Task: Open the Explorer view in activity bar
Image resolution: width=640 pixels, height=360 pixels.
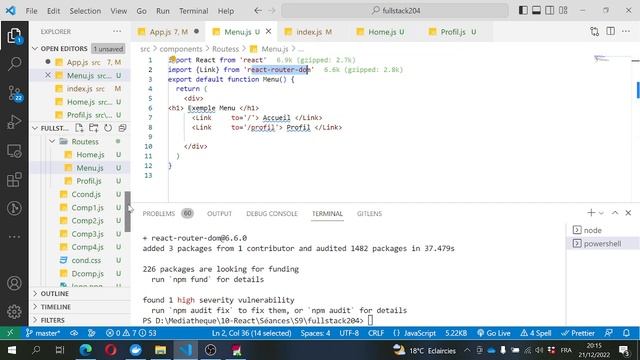Action: click(14, 36)
